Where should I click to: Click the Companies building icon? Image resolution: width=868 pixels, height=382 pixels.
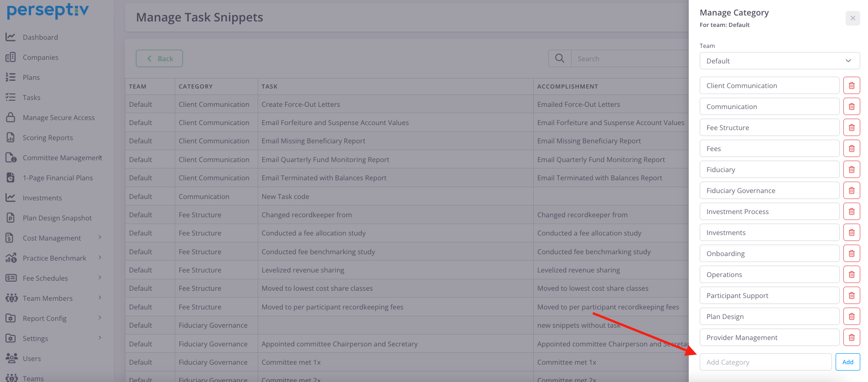click(10, 57)
